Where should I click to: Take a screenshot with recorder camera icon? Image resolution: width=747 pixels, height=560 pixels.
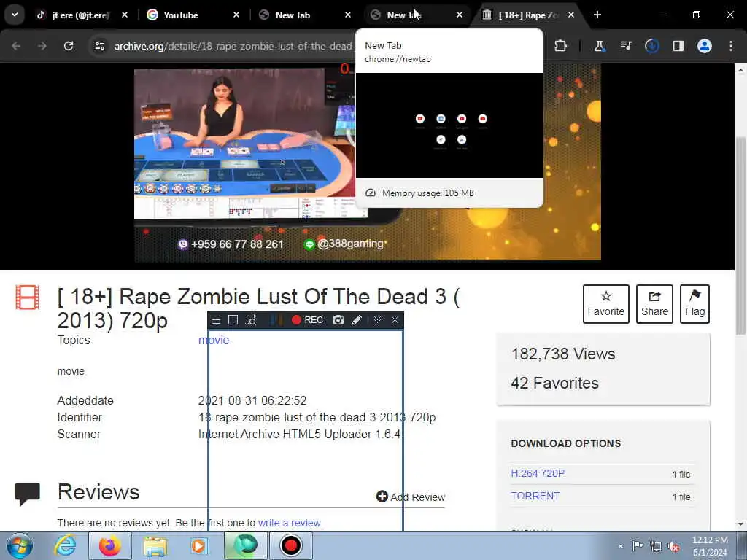click(338, 320)
